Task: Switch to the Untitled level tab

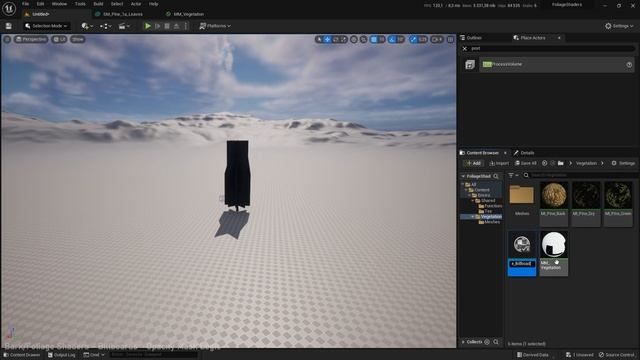Action: click(x=40, y=14)
